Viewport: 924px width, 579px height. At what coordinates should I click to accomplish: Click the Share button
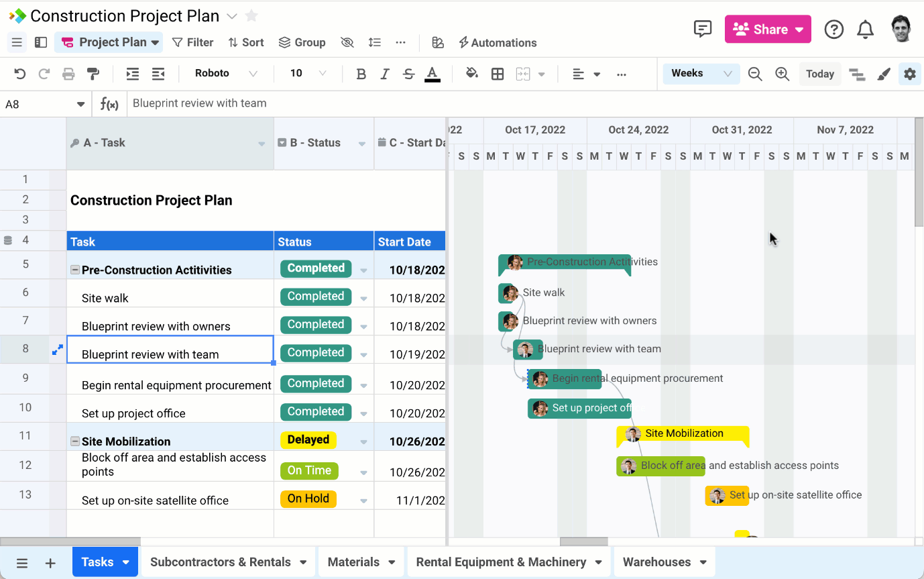tap(767, 29)
